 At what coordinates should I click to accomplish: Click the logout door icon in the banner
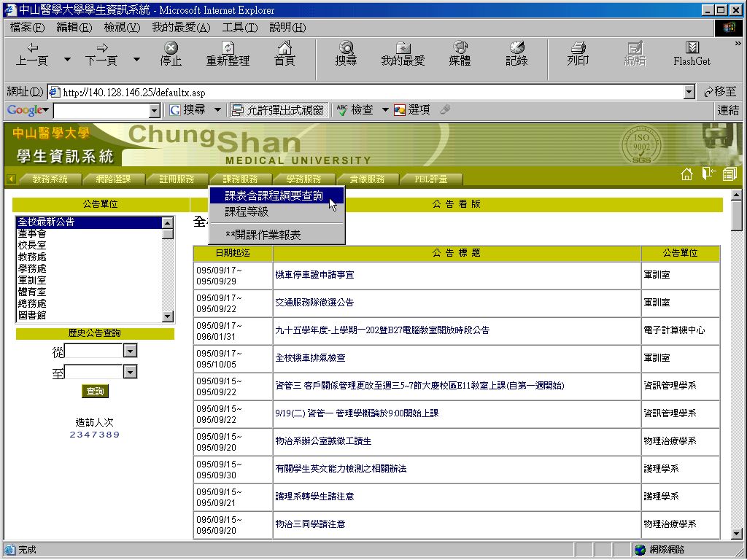point(708,174)
